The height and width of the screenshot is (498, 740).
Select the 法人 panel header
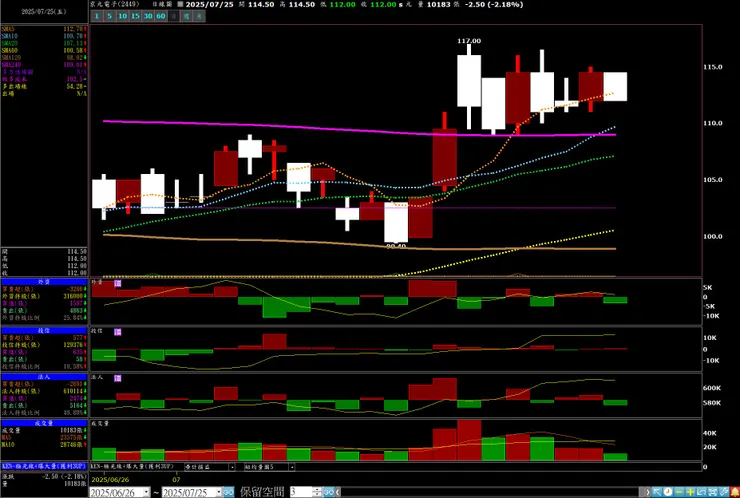[44, 377]
